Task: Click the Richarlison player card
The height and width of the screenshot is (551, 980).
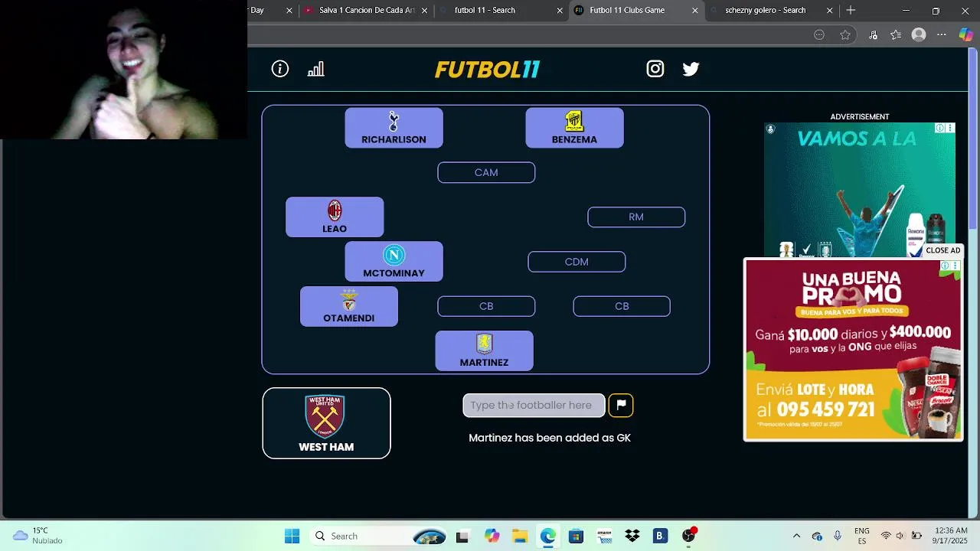Action: tap(394, 128)
